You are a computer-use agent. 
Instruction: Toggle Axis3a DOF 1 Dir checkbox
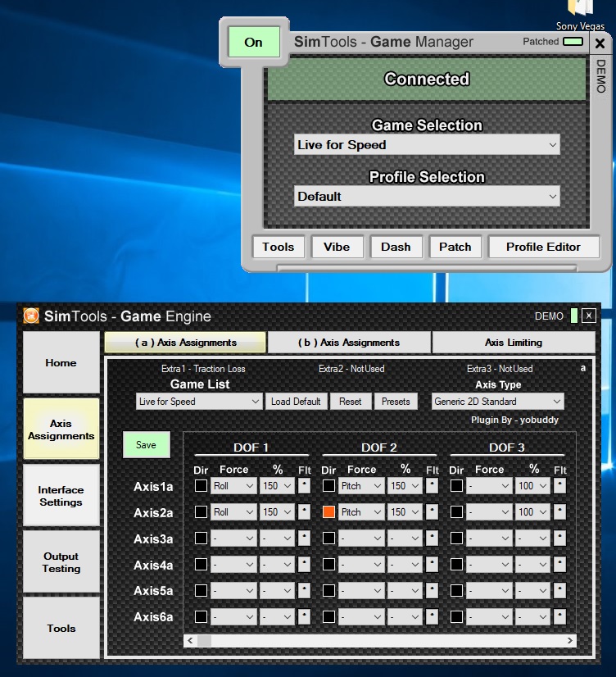click(201, 538)
